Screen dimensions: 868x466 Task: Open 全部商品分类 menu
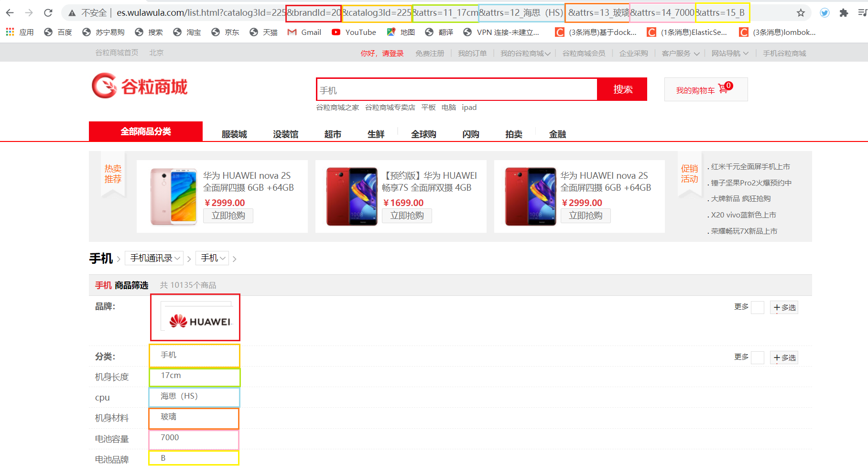[x=146, y=131]
